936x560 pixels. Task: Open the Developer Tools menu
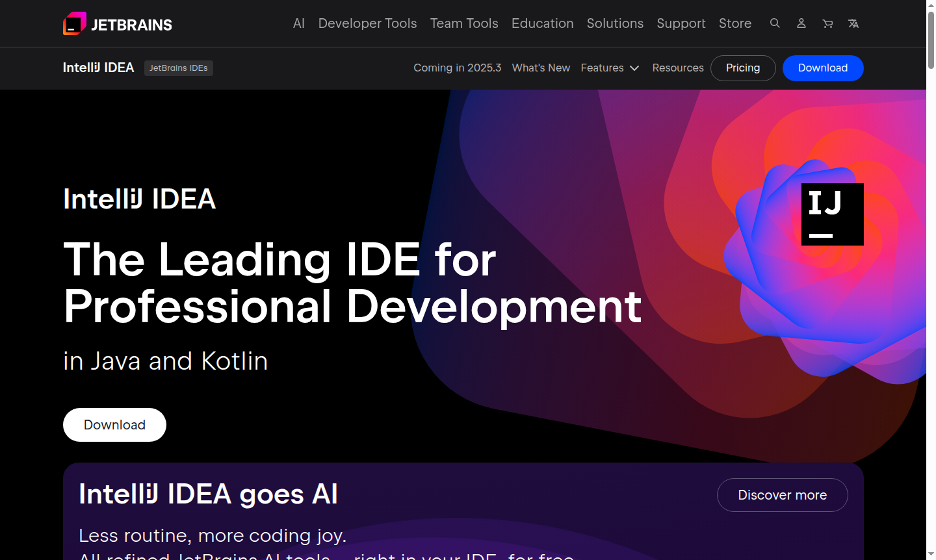[x=367, y=23]
